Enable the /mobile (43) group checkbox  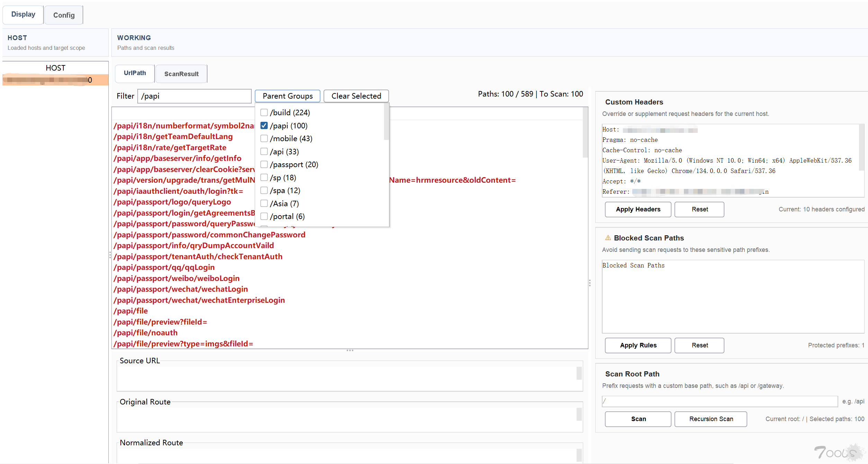click(x=264, y=138)
